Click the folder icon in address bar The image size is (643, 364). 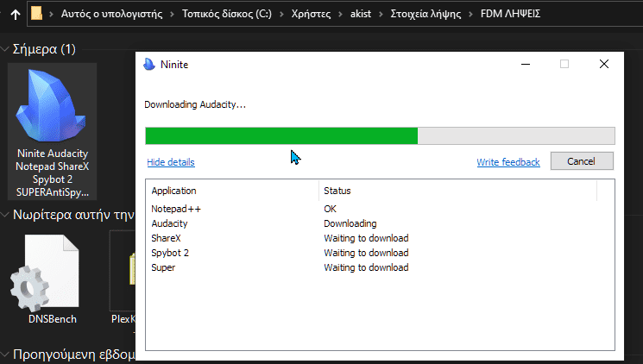(x=36, y=14)
